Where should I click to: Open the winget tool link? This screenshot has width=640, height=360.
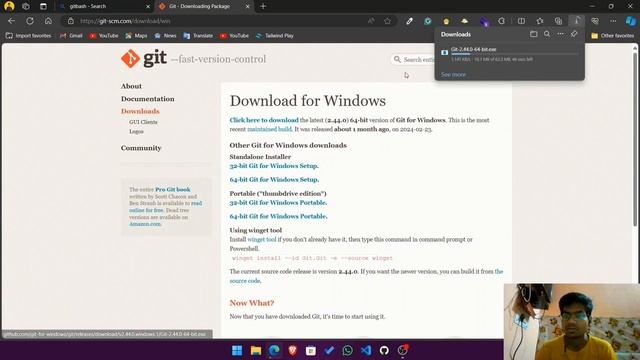pyautogui.click(x=262, y=240)
